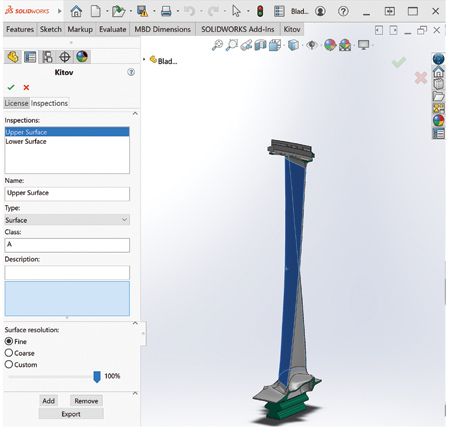
Task: Select the Fine surface resolution option
Action: click(x=9, y=341)
